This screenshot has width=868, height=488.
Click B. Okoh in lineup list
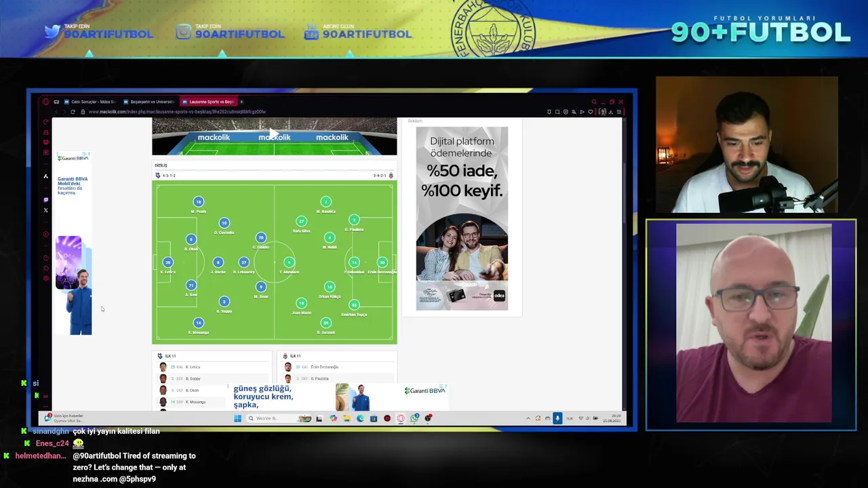(192, 390)
